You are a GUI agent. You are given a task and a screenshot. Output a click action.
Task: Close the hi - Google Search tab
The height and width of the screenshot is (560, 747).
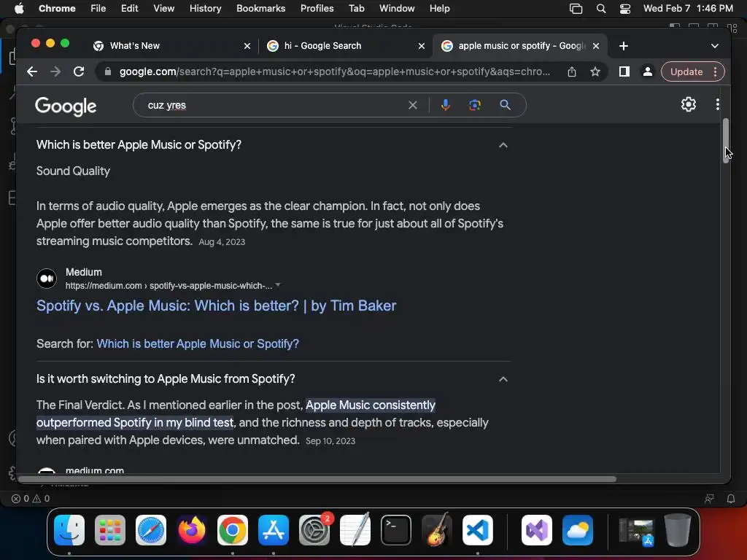(421, 46)
